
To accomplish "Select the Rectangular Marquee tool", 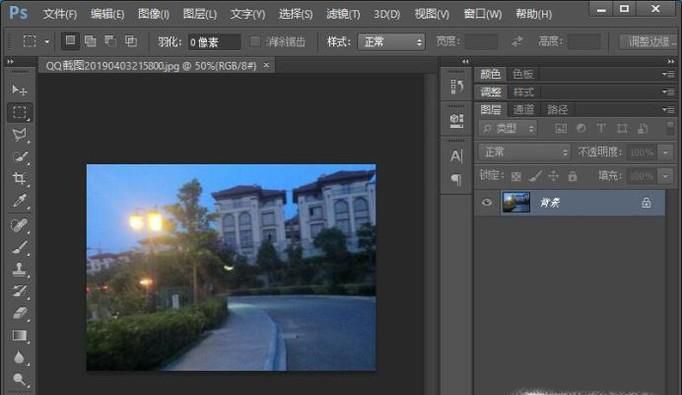I will (19, 112).
